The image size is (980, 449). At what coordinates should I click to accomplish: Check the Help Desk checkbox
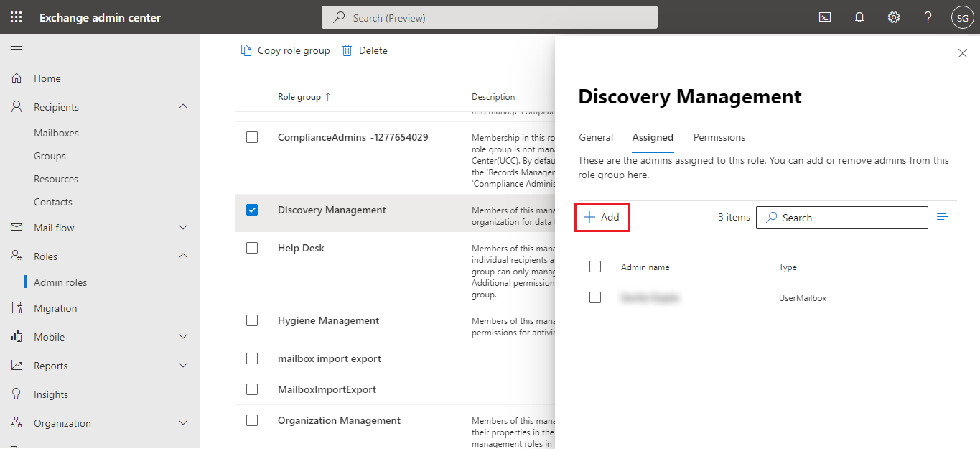tap(252, 248)
